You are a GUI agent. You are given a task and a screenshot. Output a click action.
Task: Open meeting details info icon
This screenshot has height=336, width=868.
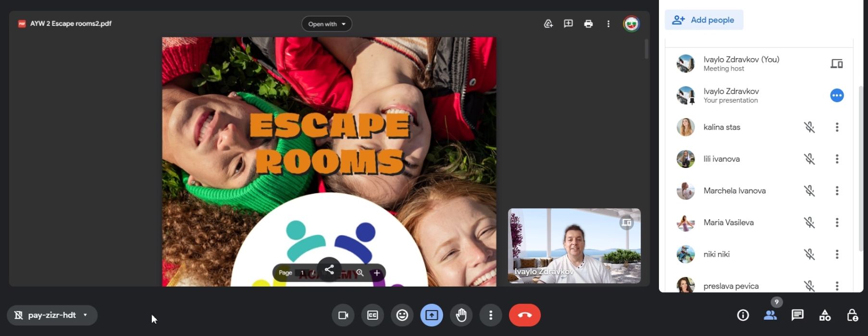click(743, 315)
